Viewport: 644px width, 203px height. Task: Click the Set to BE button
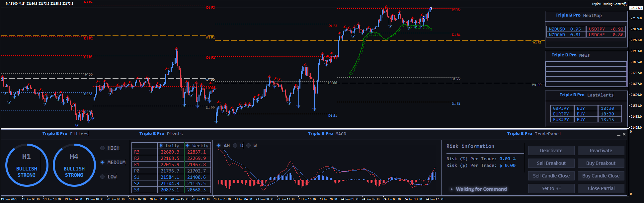(551, 188)
